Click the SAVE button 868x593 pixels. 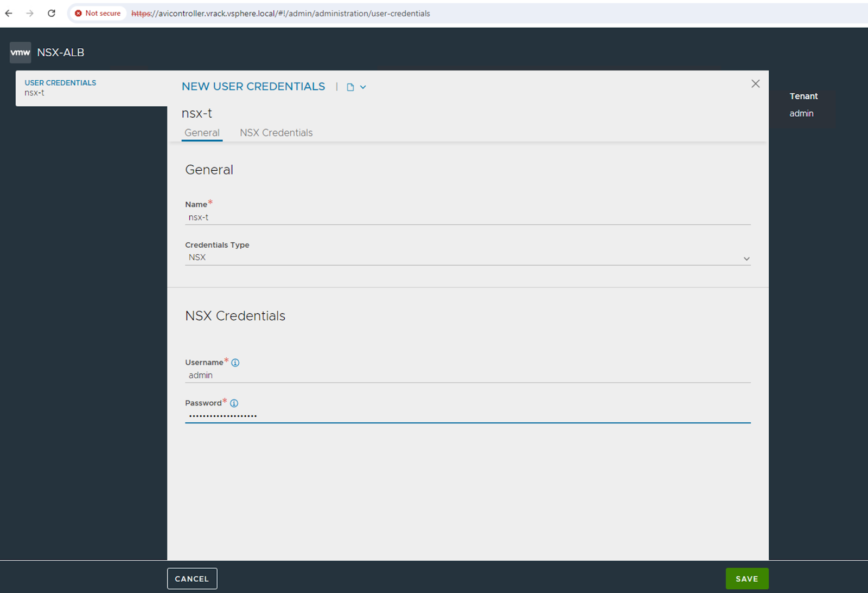(747, 578)
